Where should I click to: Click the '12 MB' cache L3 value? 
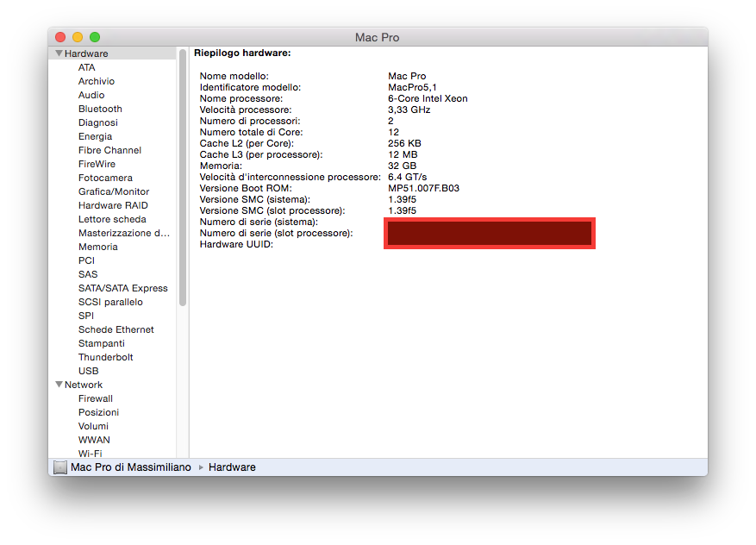(x=403, y=154)
